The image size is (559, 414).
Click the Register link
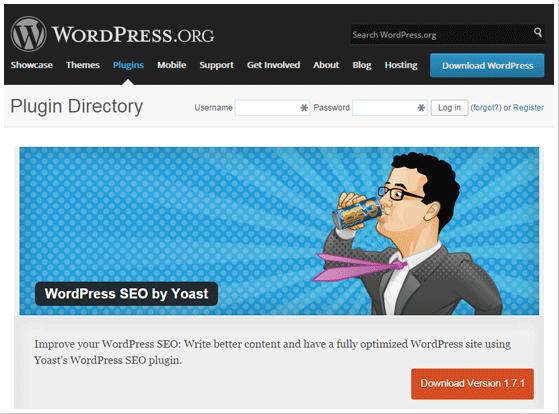(x=528, y=108)
